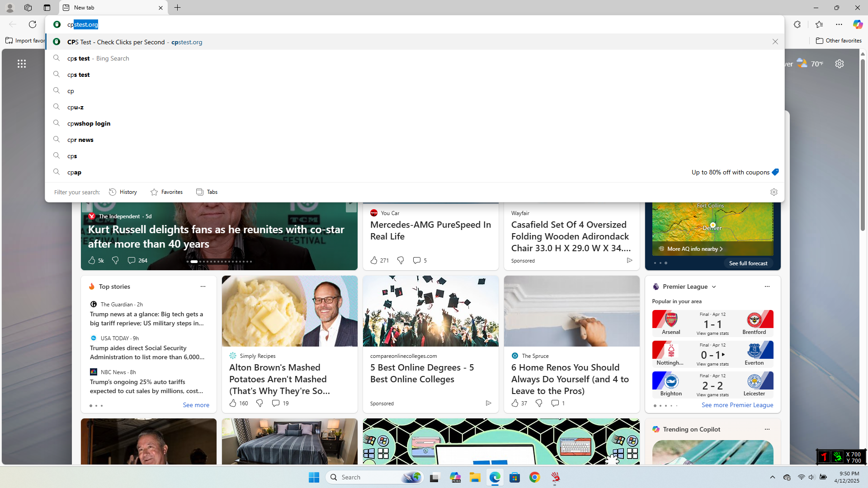Open the Favorites star icon
Screen dimensions: 868x488
819,24
